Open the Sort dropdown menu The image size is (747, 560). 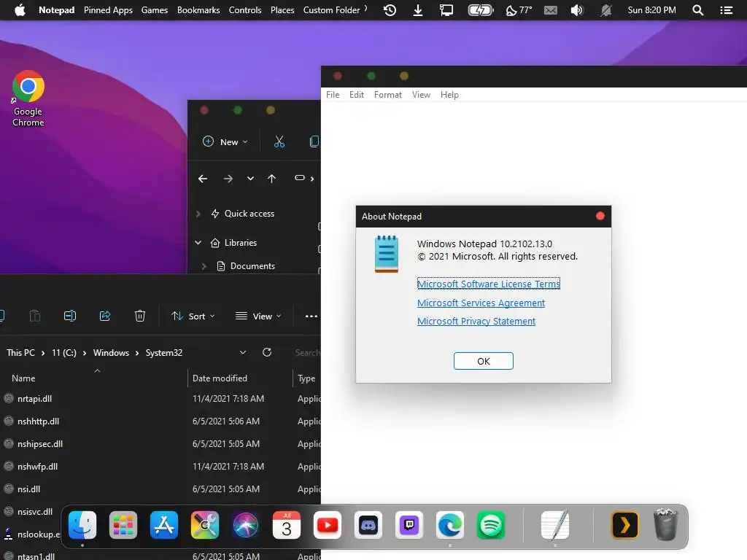coord(193,316)
